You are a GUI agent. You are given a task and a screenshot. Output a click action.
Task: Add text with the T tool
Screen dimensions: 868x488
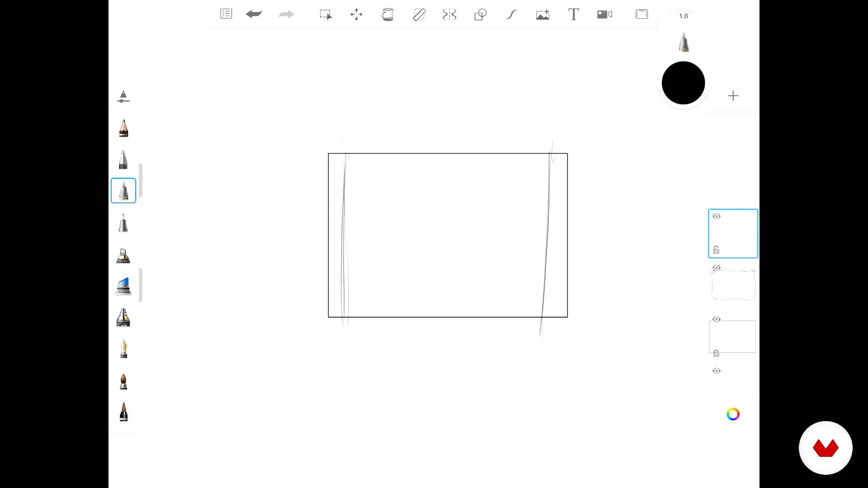click(x=573, y=14)
